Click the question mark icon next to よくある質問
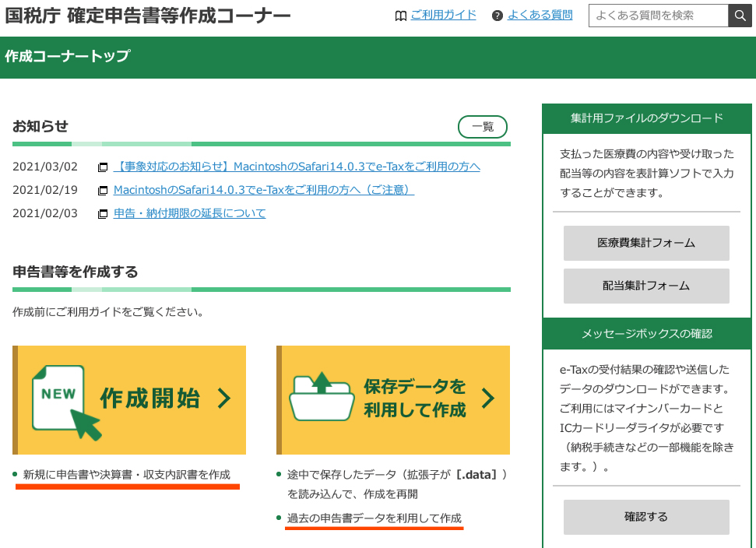 point(497,15)
